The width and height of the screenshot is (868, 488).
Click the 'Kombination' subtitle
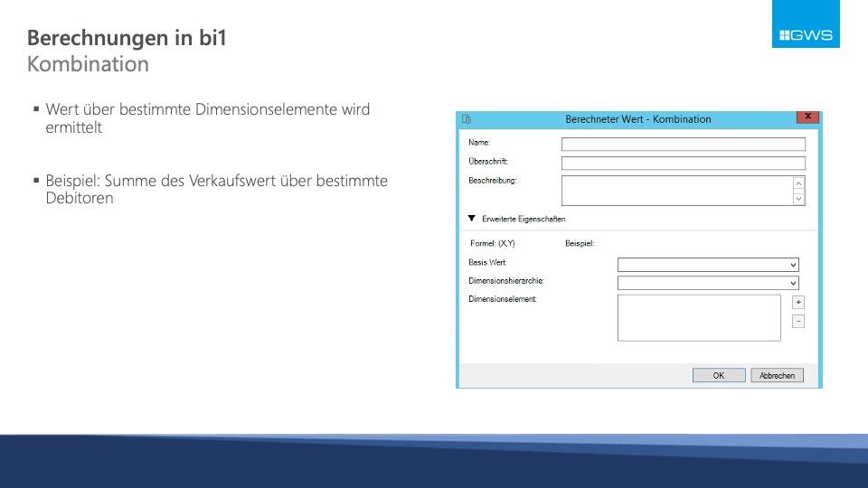click(x=88, y=64)
